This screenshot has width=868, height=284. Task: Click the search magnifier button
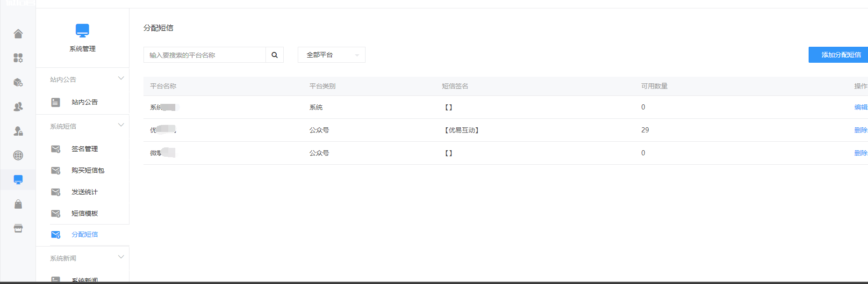275,55
